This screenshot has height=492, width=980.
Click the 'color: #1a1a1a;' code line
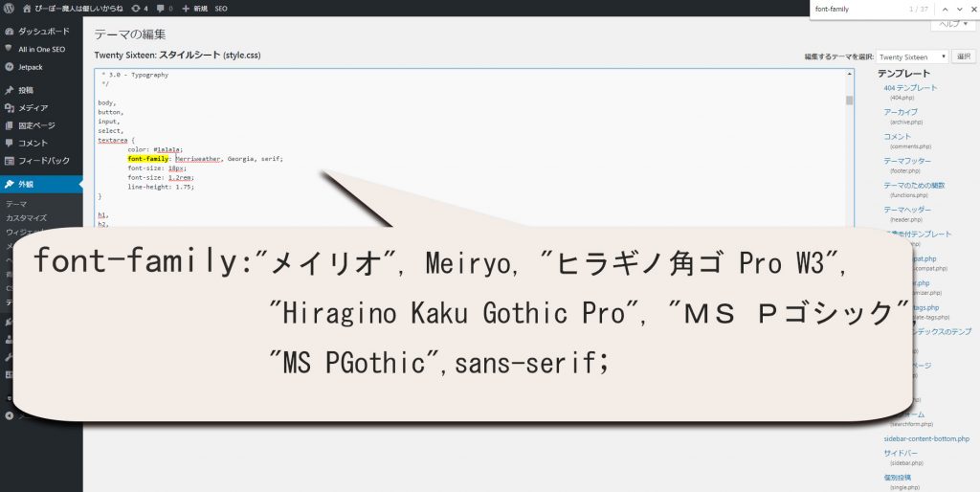(155, 149)
